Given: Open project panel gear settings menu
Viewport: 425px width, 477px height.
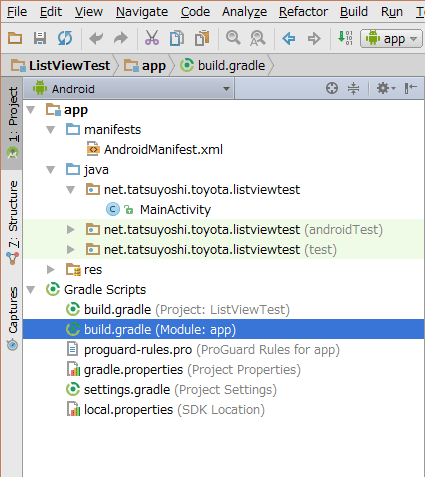Looking at the screenshot, I should (386, 88).
